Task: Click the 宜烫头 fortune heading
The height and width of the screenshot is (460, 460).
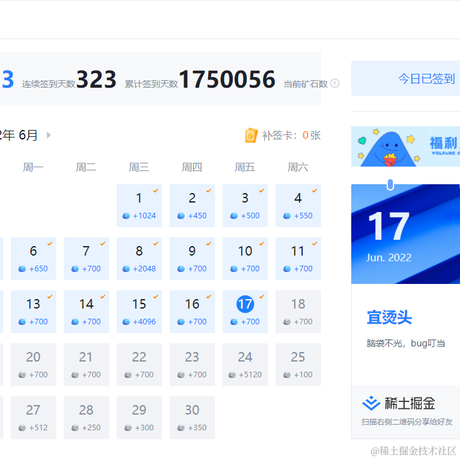Action: point(389,317)
